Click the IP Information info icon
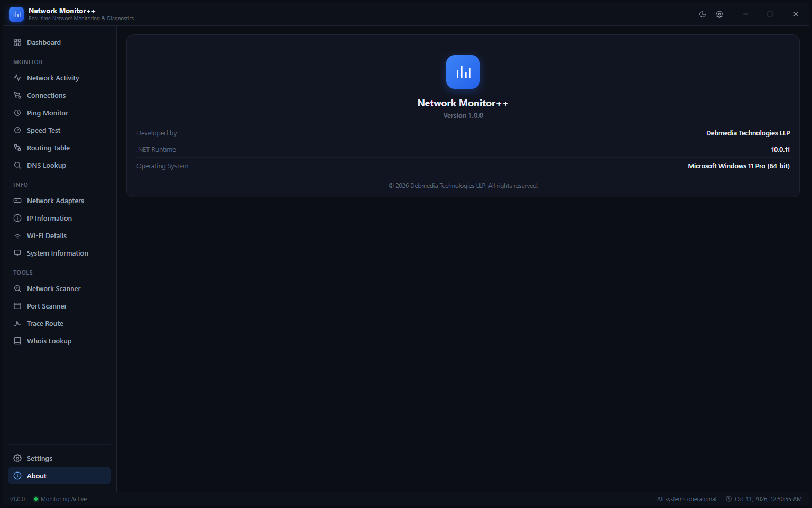Screen dimensions: 812x508 pyautogui.click(x=17, y=218)
